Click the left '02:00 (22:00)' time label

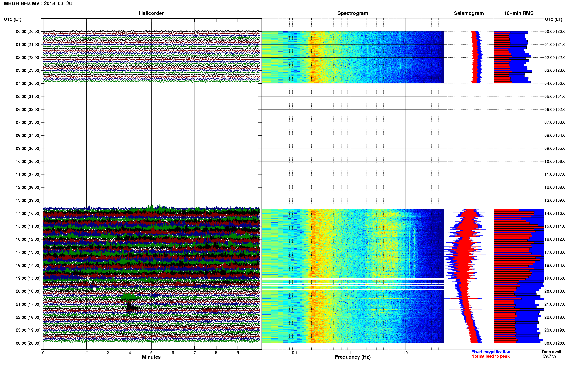click(28, 58)
